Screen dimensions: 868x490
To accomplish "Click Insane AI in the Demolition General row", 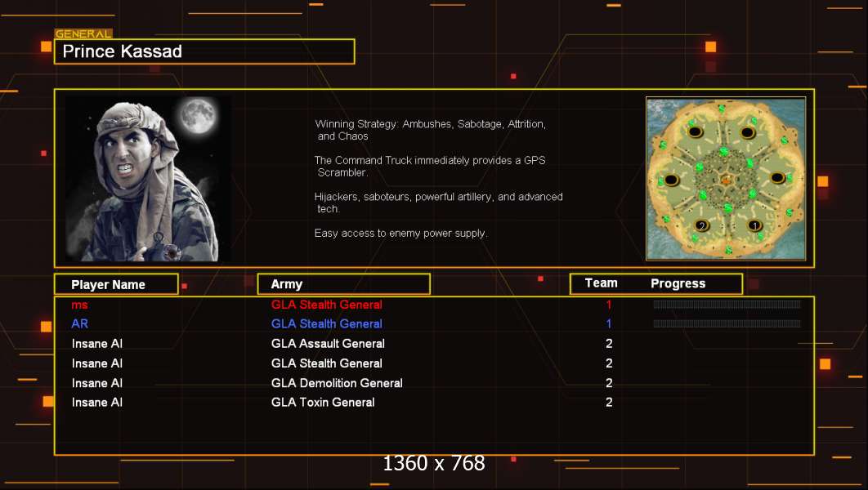I will pyautogui.click(x=97, y=383).
